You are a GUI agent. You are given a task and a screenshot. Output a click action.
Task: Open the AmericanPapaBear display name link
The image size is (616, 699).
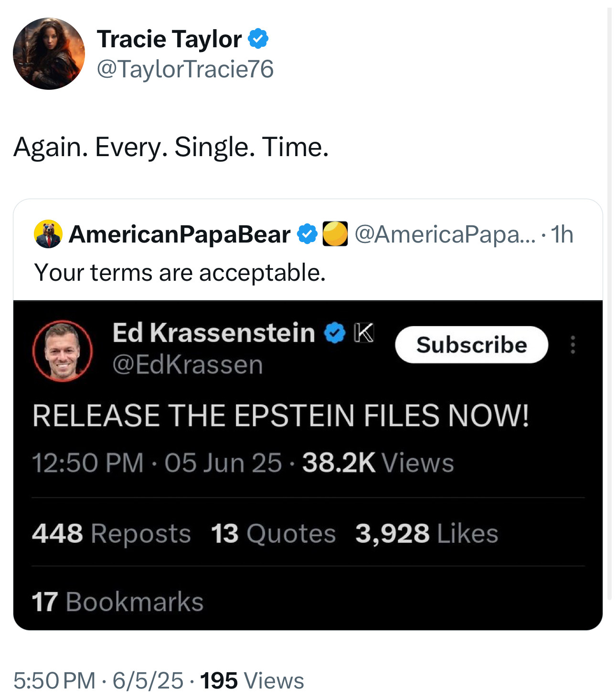pos(180,234)
